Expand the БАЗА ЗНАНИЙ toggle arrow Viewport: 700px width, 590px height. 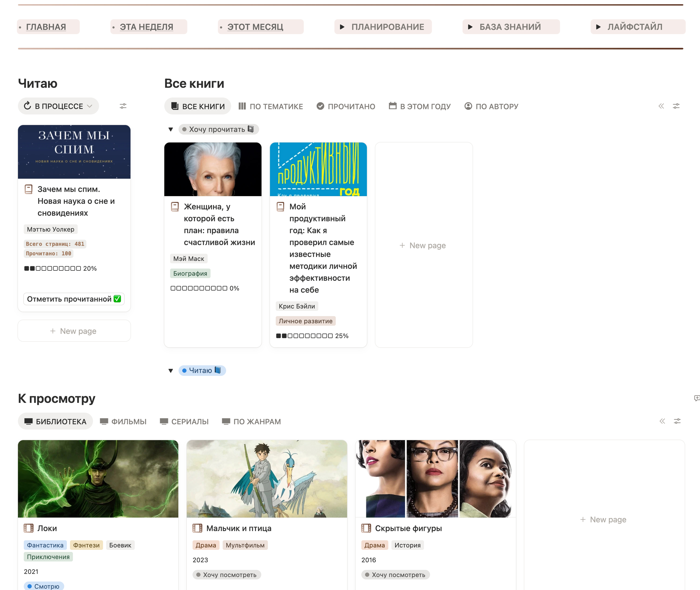click(470, 27)
